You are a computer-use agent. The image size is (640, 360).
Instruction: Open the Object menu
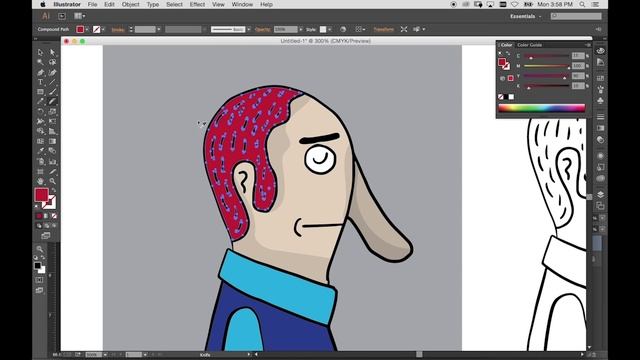click(x=130, y=4)
